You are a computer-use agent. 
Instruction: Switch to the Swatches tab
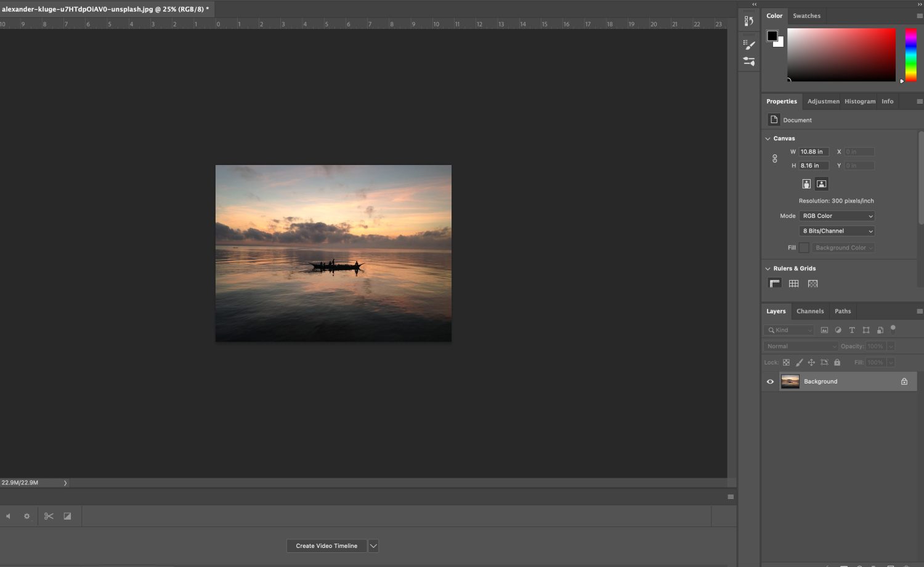[806, 16]
